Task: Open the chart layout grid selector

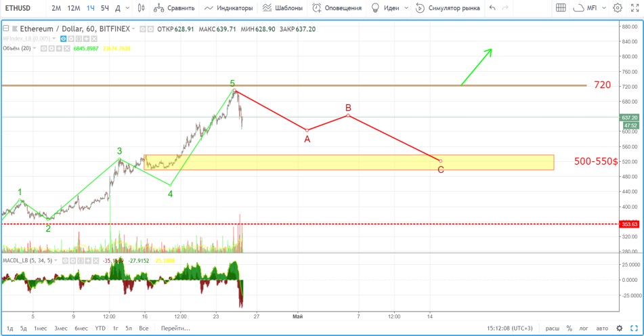Action: [x=561, y=8]
